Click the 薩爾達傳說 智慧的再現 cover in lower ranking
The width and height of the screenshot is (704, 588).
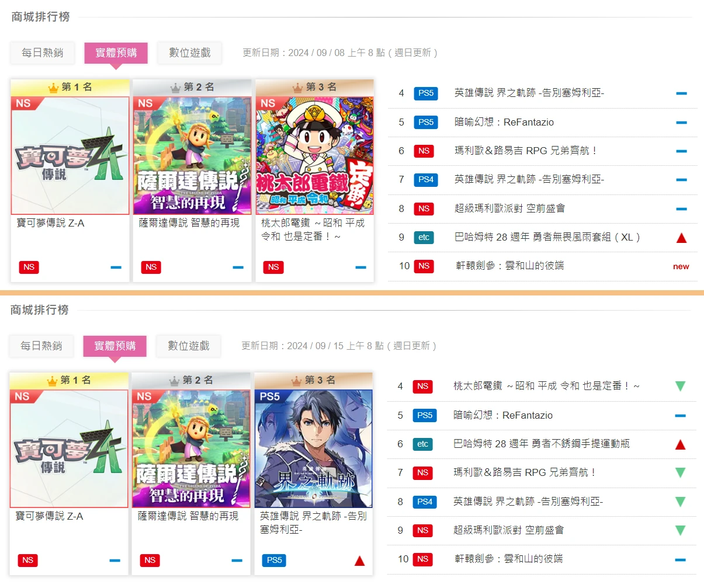point(191,449)
